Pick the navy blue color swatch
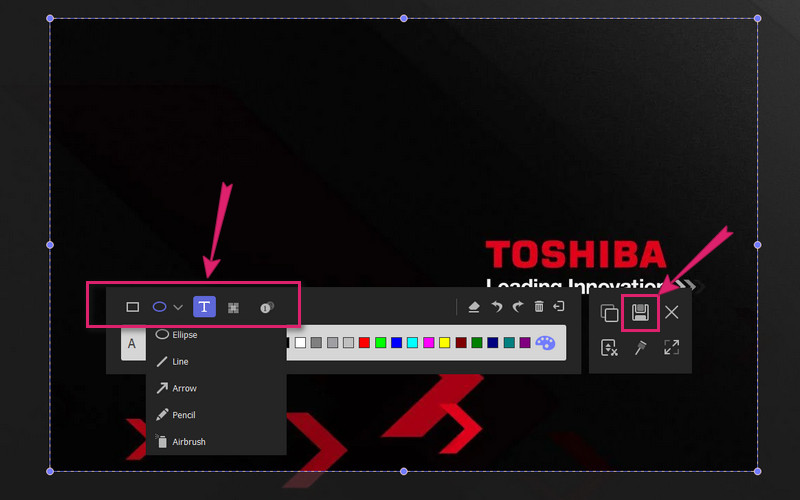 click(493, 343)
